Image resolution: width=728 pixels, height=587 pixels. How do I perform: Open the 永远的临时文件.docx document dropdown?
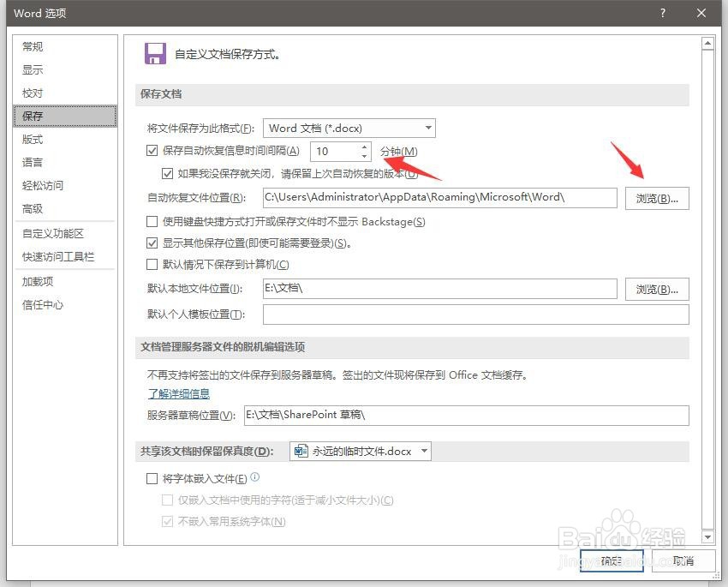[361, 451]
